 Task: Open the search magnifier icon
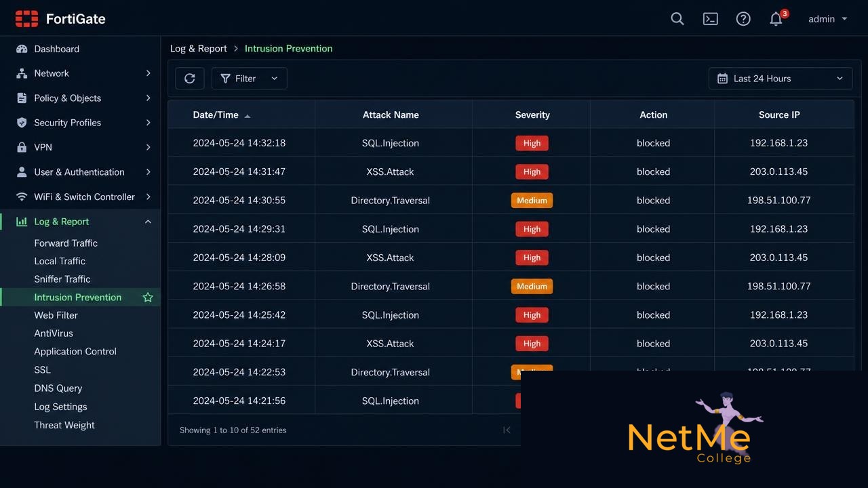[677, 19]
